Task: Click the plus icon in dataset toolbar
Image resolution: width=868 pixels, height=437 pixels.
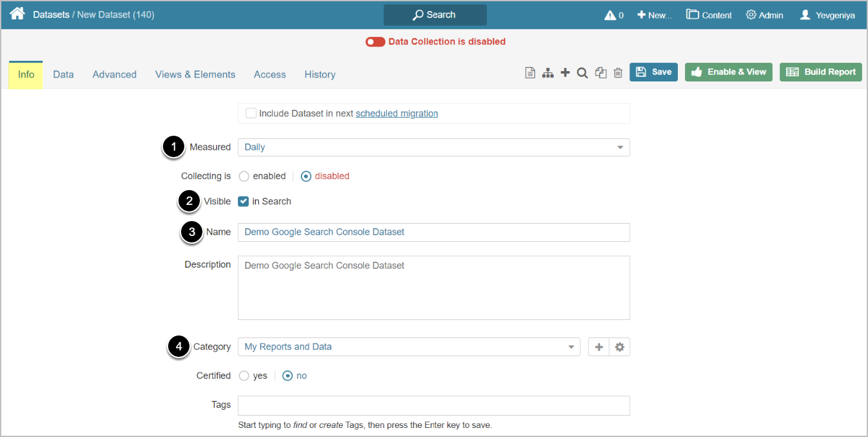Action: pyautogui.click(x=565, y=72)
